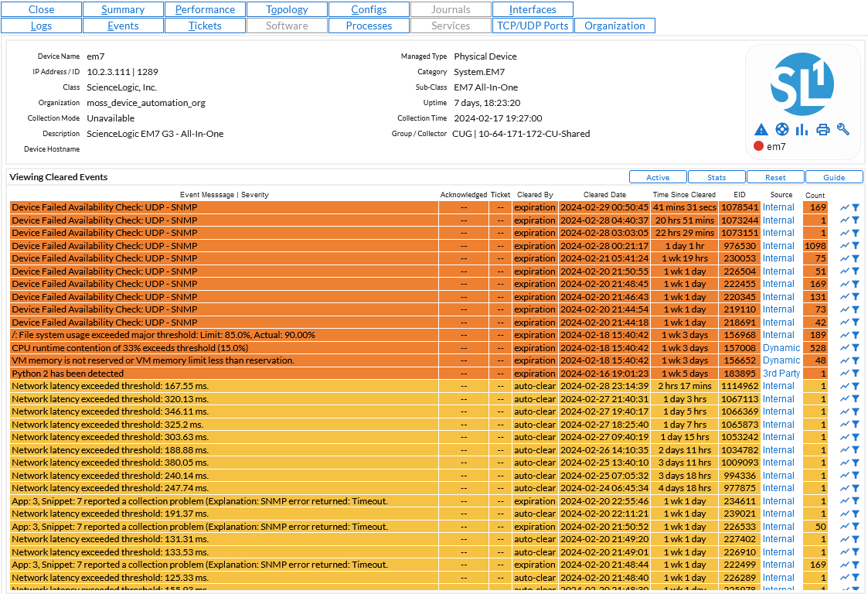This screenshot has width=868, height=594.
Task: Click filter icon on file system usage row
Action: click(856, 335)
